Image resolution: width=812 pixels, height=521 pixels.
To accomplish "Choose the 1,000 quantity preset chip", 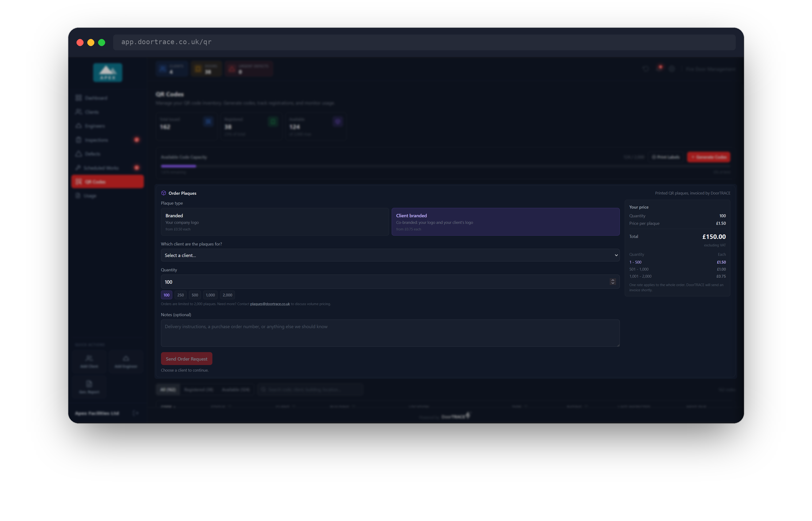I will pyautogui.click(x=210, y=295).
